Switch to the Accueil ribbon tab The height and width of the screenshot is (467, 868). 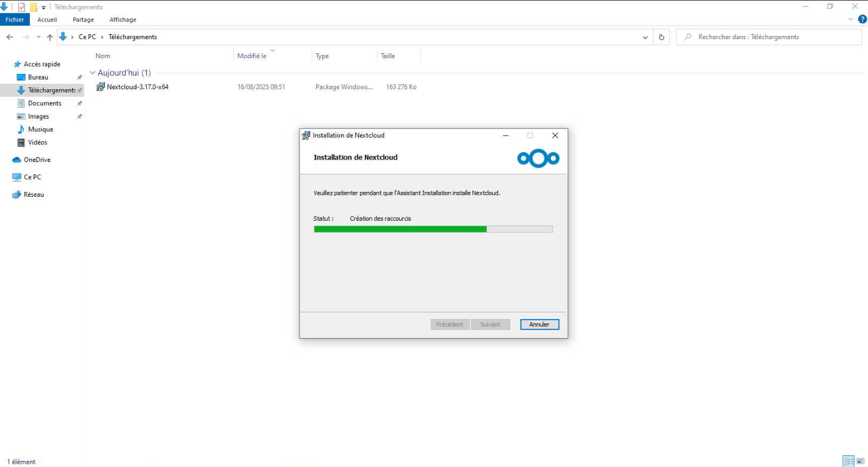pos(47,20)
